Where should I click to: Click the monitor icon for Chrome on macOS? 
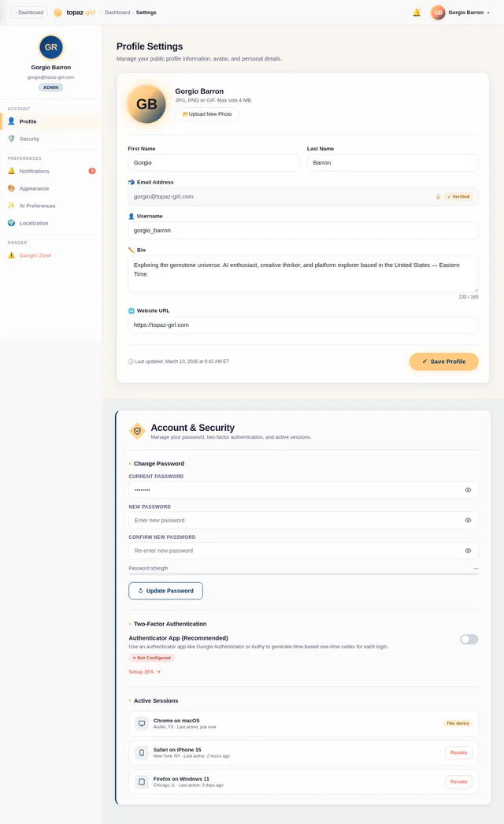click(142, 723)
